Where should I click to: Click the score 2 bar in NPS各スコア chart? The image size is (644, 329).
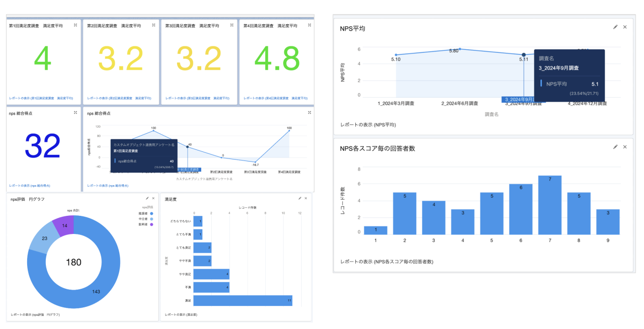click(405, 213)
